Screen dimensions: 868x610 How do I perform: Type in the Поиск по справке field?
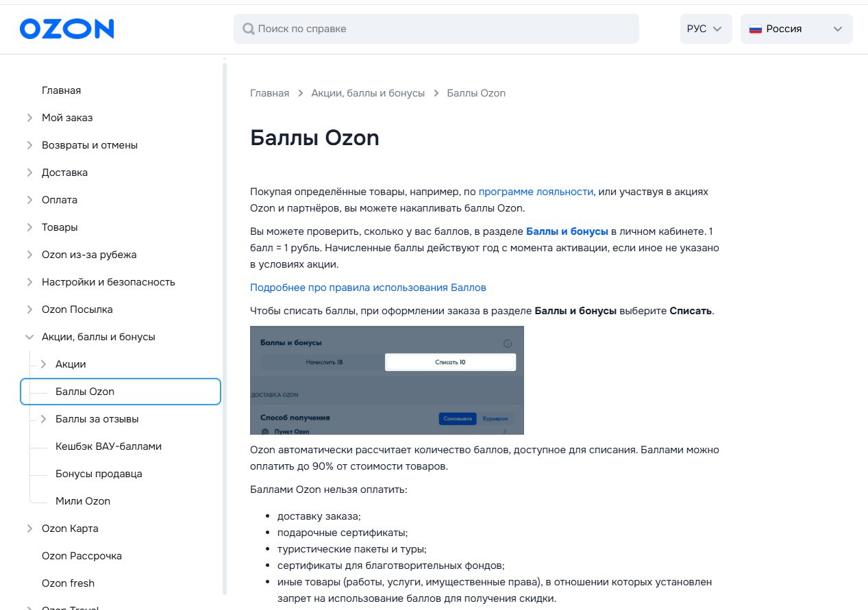click(x=445, y=29)
